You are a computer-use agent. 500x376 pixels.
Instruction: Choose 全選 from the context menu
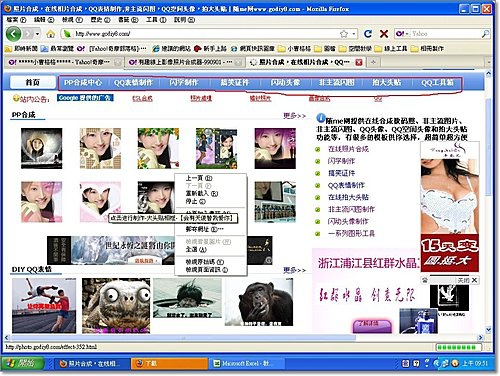211,249
